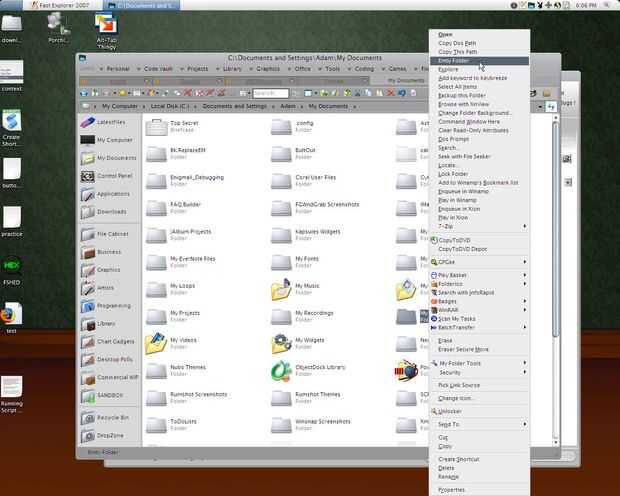
Task: Click Adam breadcrumb segment
Action: coord(288,106)
